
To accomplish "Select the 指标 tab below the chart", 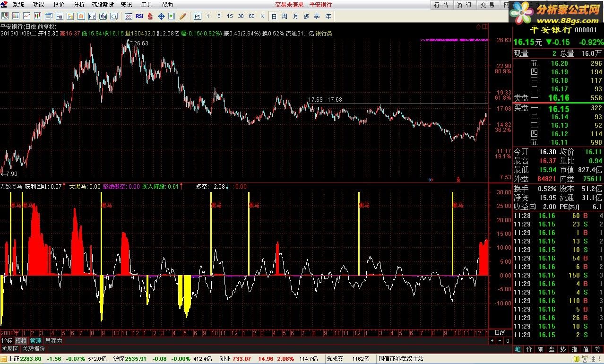I will pyautogui.click(x=7, y=341).
